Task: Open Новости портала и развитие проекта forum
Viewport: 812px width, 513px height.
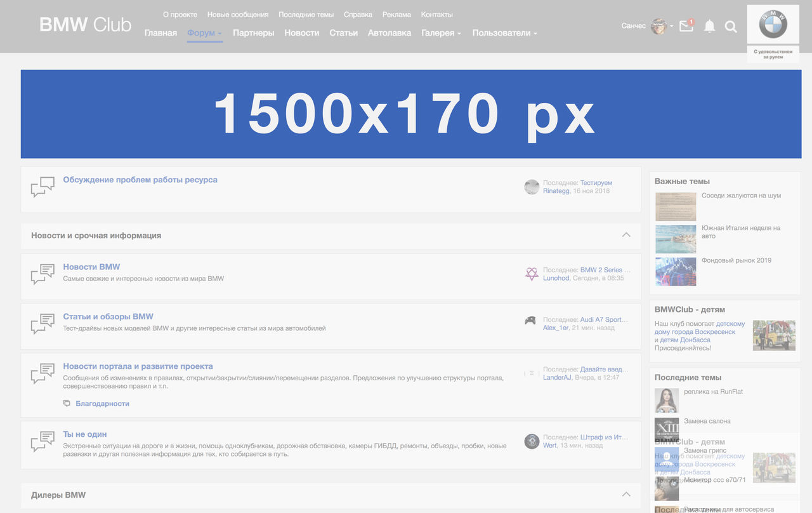Action: tap(138, 366)
